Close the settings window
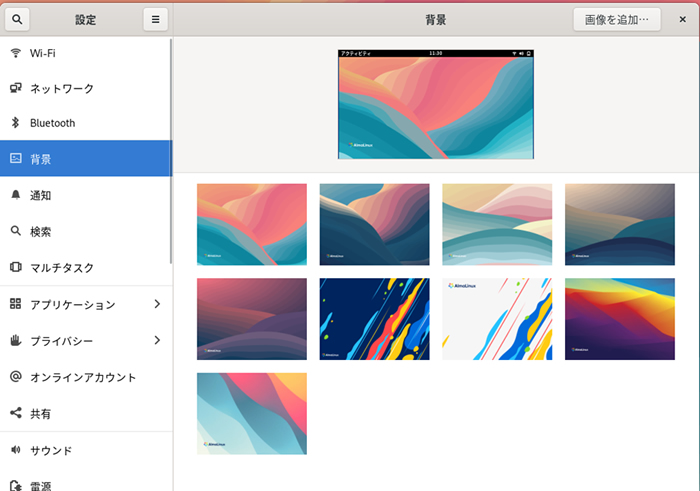The height and width of the screenshot is (491, 700). click(682, 19)
